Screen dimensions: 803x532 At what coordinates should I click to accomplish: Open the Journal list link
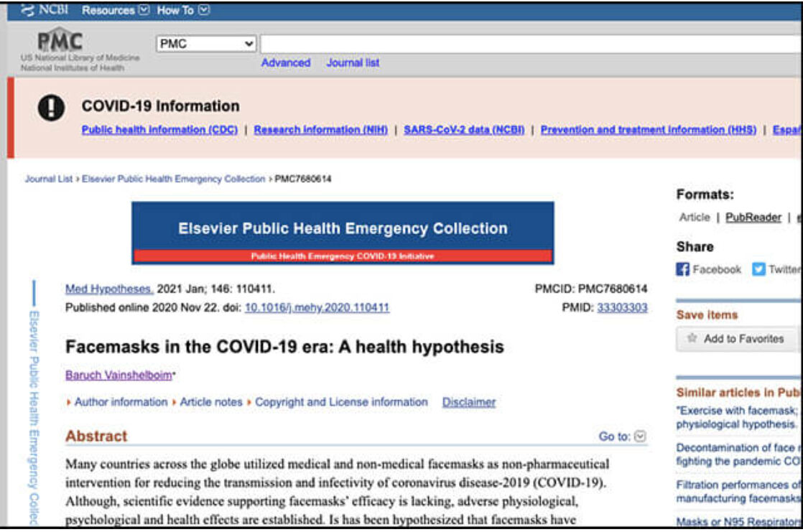tap(353, 63)
